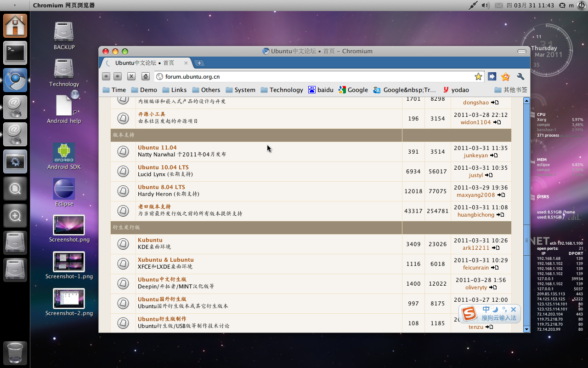Viewport: 588px width, 368px height.
Task: Toggle Sogou punctuation mode button
Action: 504,310
